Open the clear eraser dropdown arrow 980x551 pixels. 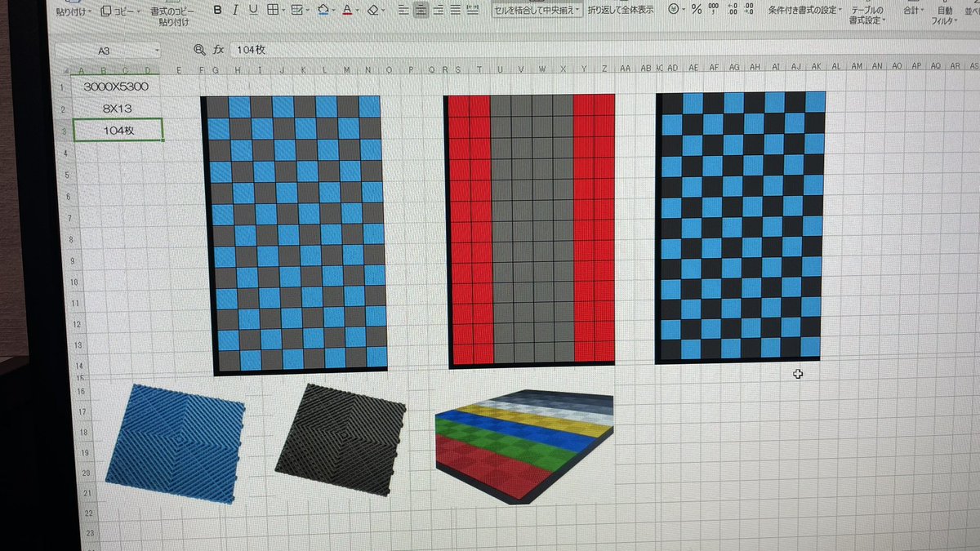(384, 11)
